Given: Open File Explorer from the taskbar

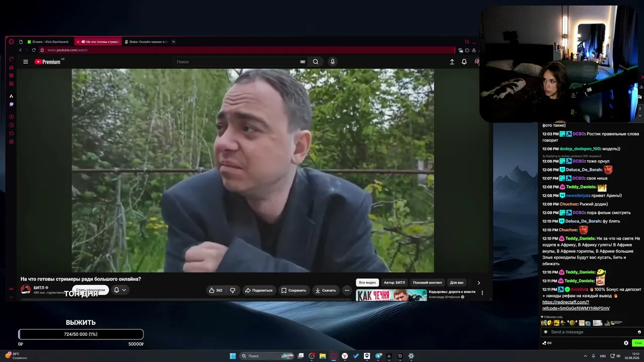Looking at the screenshot, I should (x=323, y=356).
